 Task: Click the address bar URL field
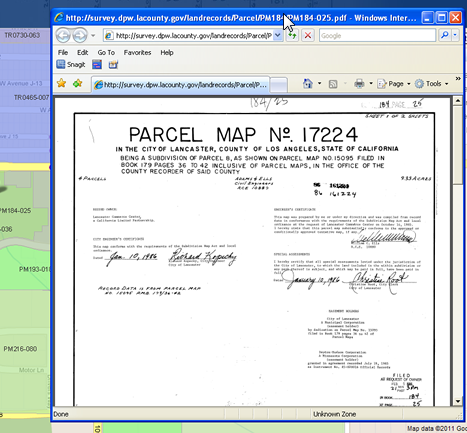(188, 36)
